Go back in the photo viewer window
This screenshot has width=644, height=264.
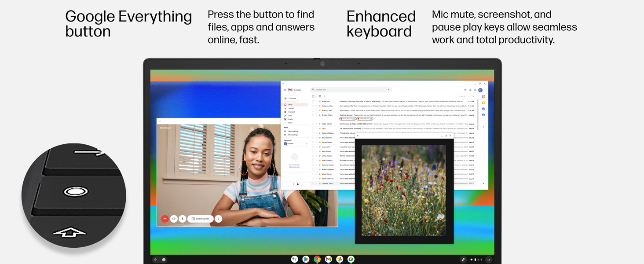click(x=358, y=136)
